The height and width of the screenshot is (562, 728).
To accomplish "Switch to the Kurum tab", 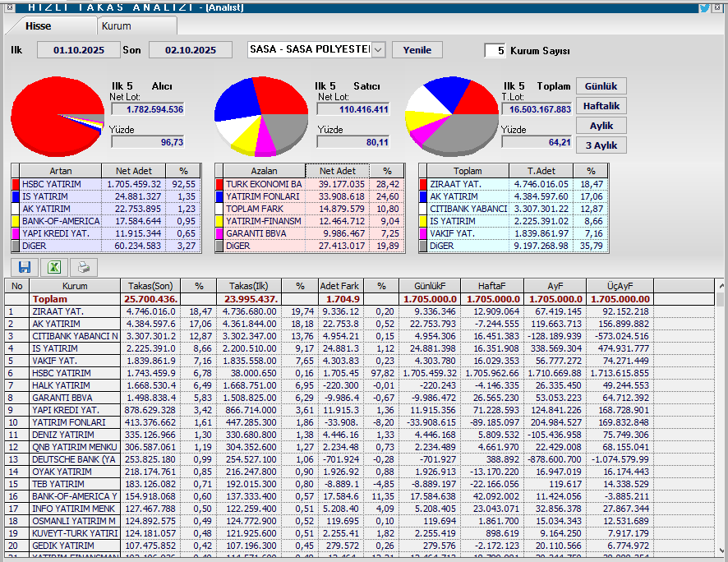I will click(x=116, y=26).
